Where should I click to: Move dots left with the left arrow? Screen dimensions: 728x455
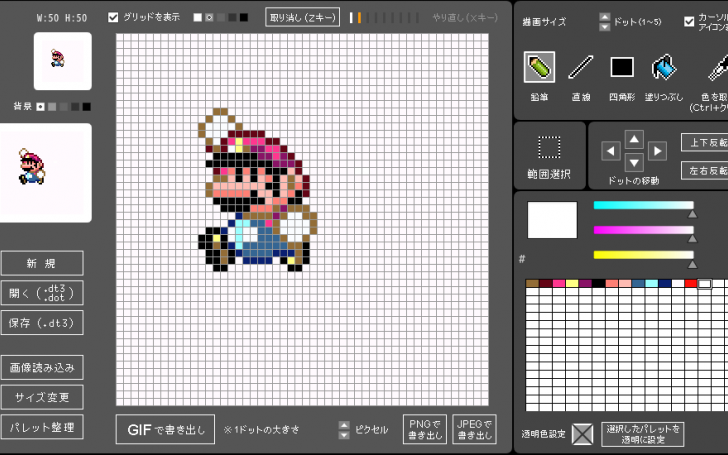pos(611,151)
